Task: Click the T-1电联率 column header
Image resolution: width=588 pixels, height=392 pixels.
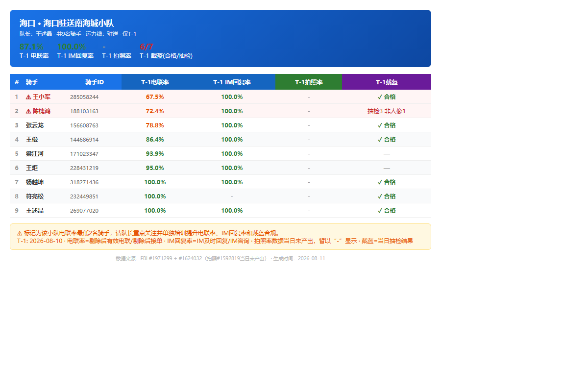Action: coord(155,82)
